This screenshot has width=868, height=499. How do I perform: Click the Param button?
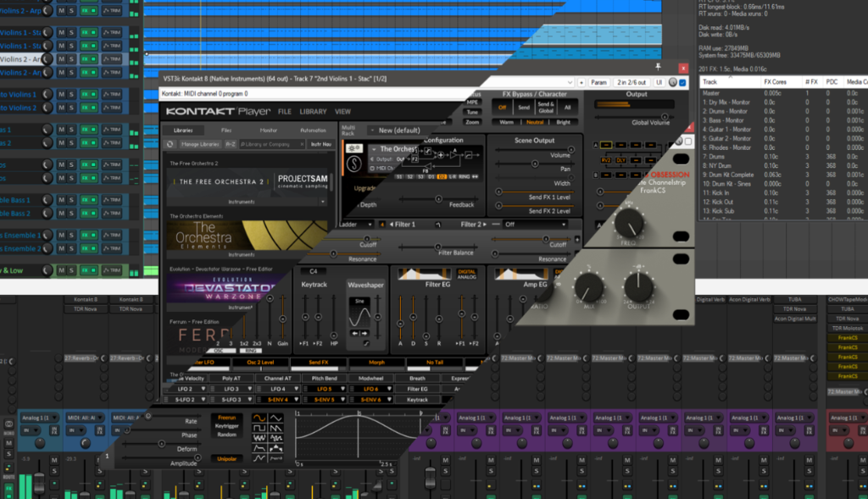[x=599, y=82]
